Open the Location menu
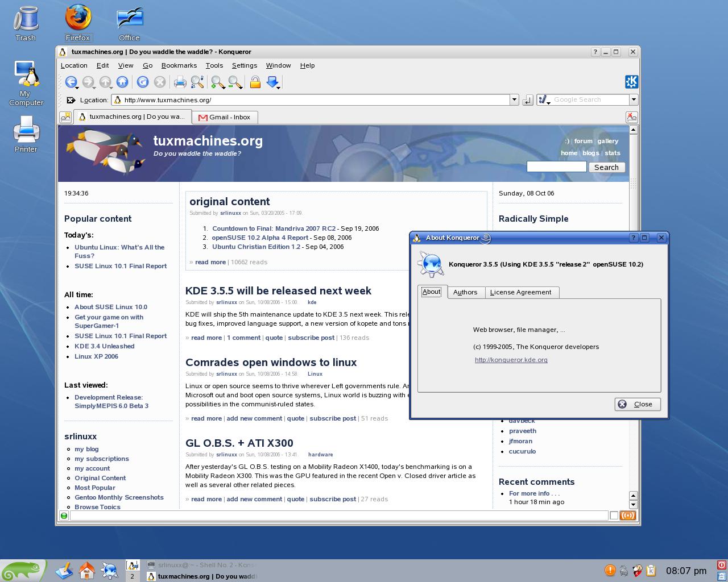The width and height of the screenshot is (728, 582). [x=74, y=65]
